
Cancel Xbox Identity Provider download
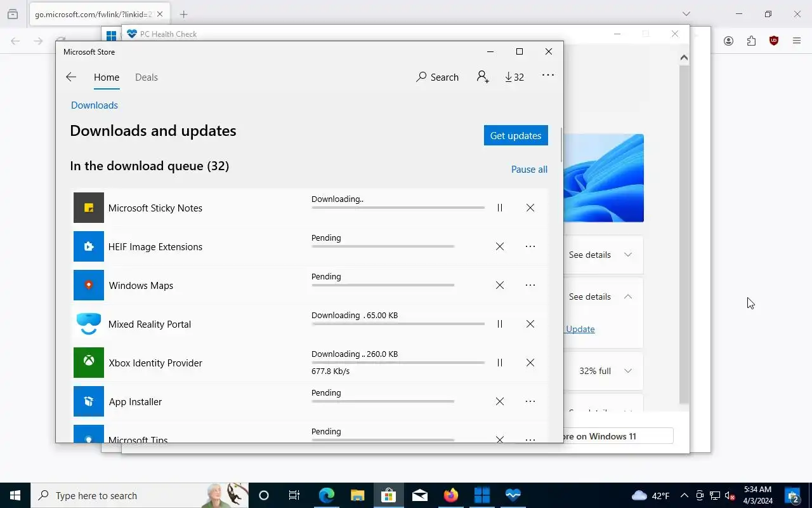(x=530, y=363)
